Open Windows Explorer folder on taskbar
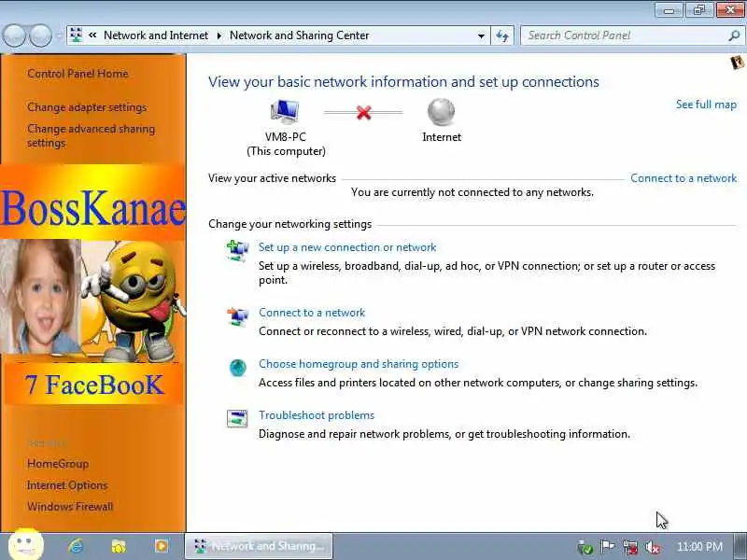The width and height of the screenshot is (747, 560). coord(119,546)
